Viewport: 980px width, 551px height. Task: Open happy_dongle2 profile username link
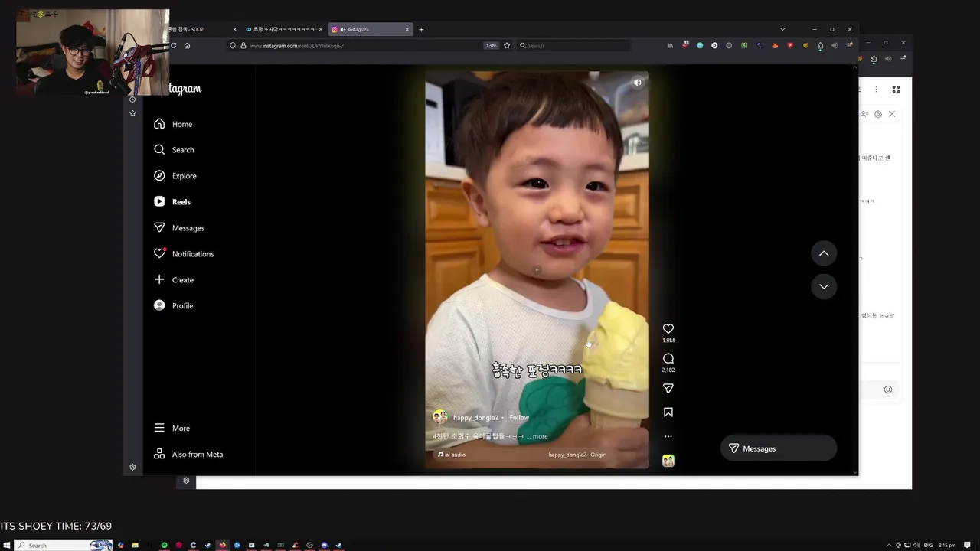pos(475,418)
